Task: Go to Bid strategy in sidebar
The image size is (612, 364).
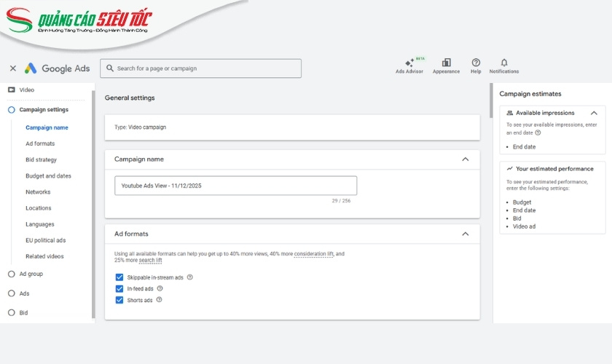Action: tap(41, 160)
